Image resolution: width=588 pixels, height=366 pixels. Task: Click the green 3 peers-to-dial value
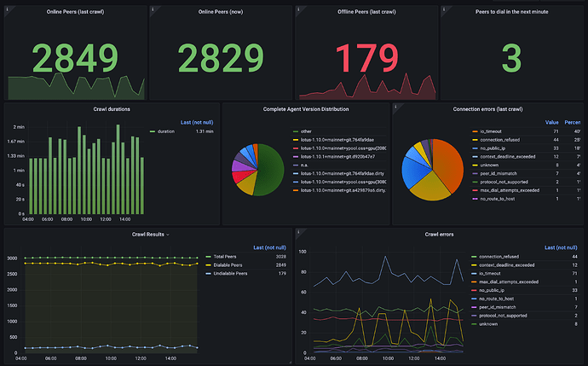511,57
